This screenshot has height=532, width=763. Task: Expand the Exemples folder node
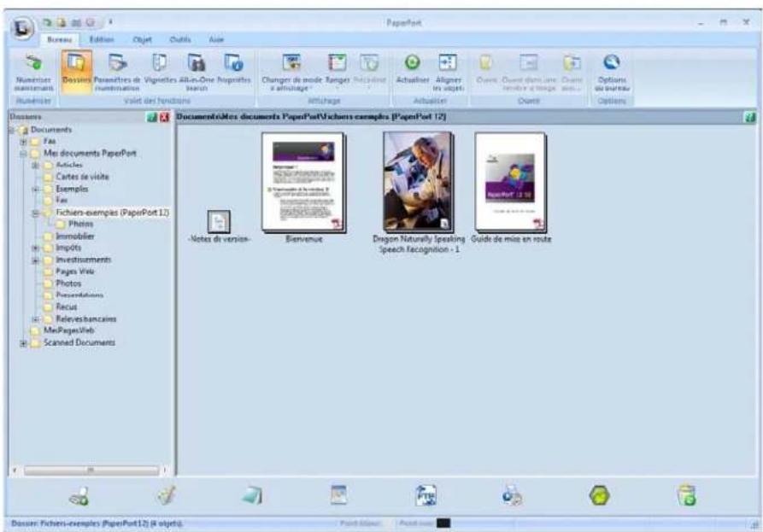(36, 189)
